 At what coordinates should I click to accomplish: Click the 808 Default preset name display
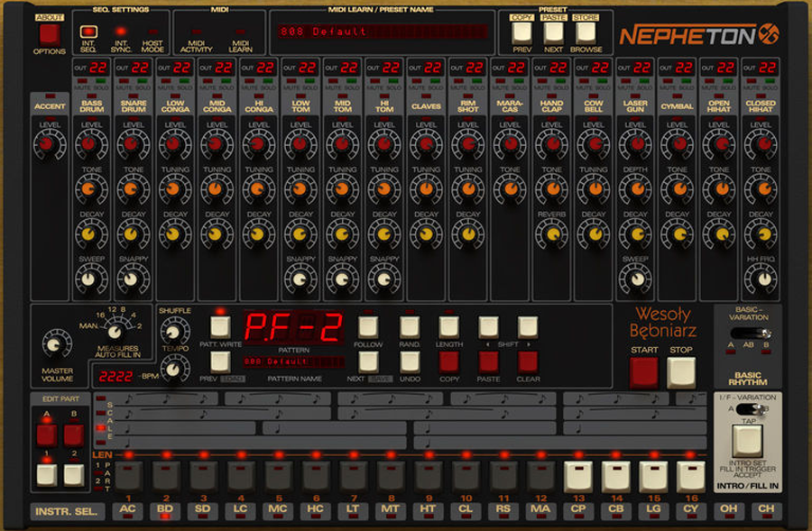click(382, 32)
